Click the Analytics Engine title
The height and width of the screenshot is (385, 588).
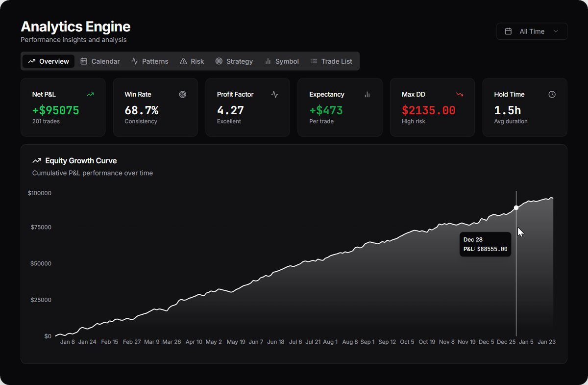click(x=75, y=26)
